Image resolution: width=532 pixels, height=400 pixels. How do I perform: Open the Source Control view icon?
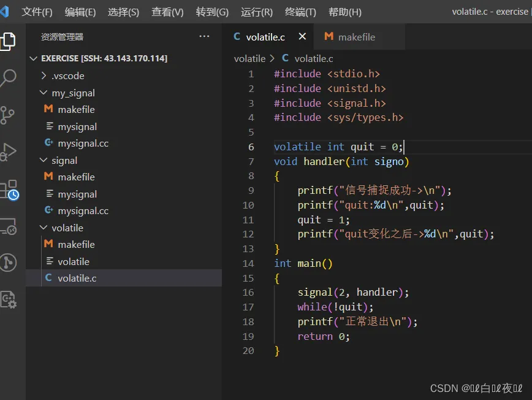tap(7, 115)
